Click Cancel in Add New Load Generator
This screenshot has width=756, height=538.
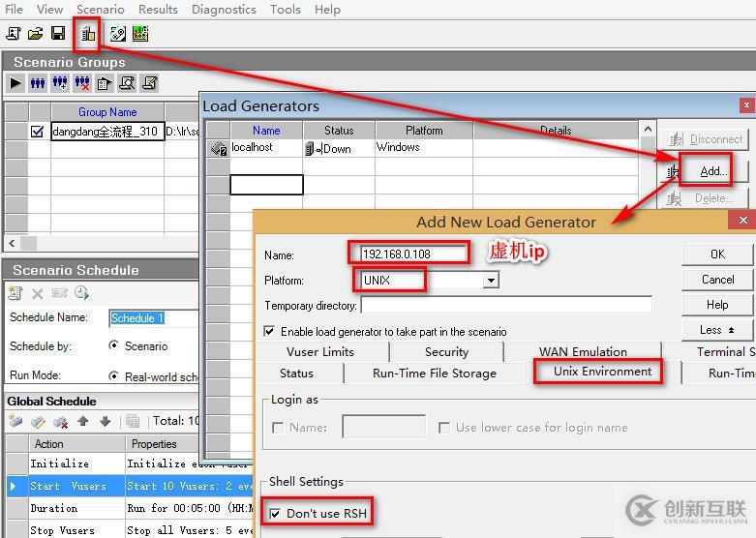717,279
